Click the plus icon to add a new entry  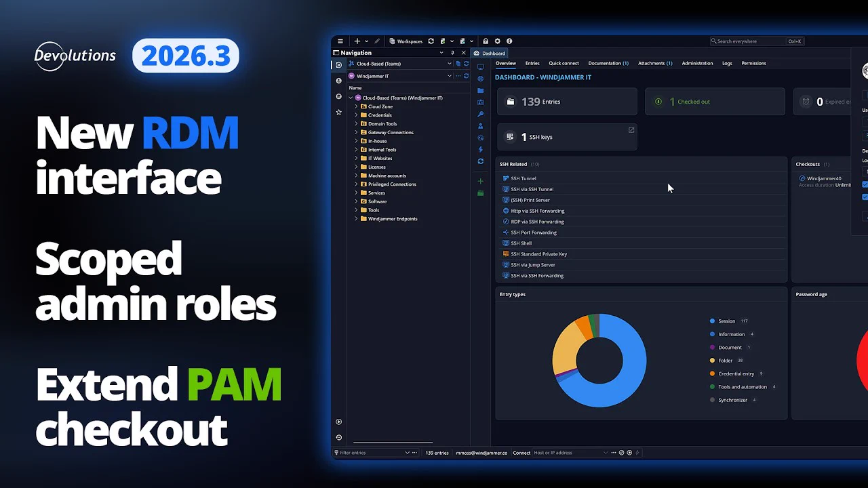point(357,41)
